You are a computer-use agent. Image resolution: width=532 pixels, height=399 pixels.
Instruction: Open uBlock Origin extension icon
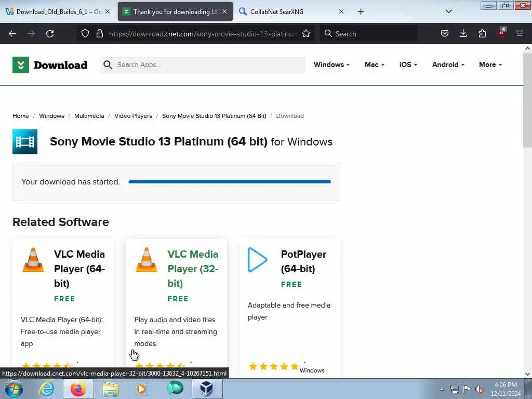(x=501, y=33)
